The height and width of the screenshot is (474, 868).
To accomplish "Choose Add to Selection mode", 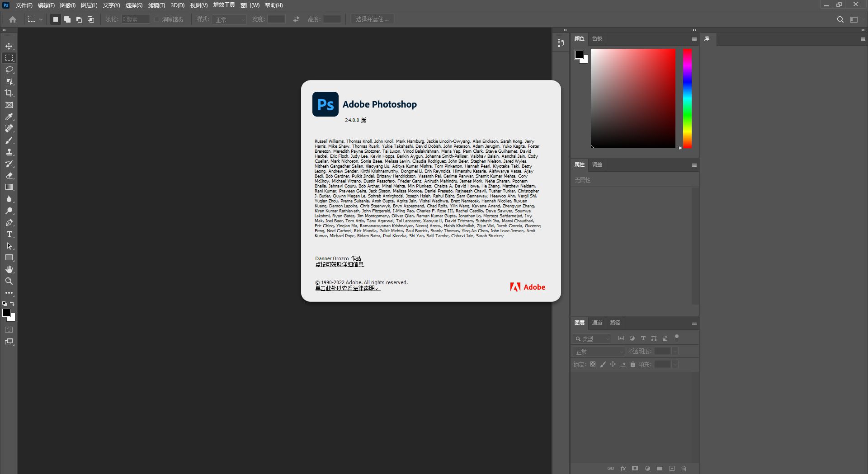I will (x=67, y=19).
